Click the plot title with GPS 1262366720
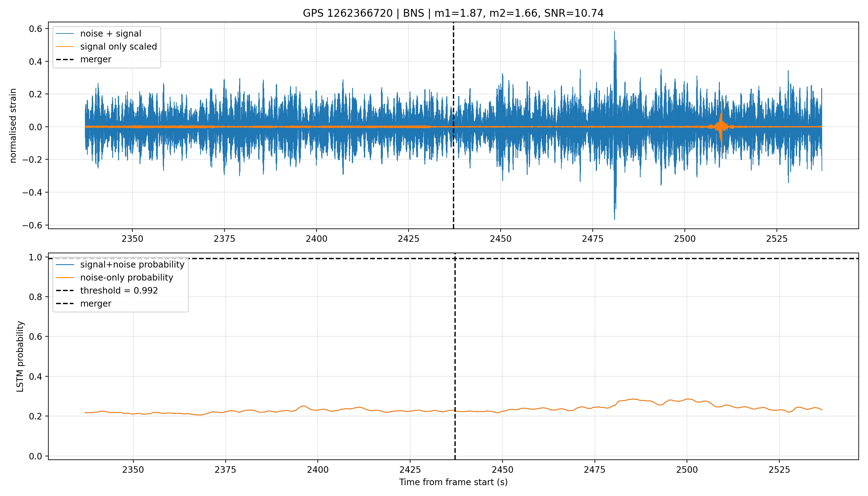Image resolution: width=868 pixels, height=496 pixels. pyautogui.click(x=453, y=13)
